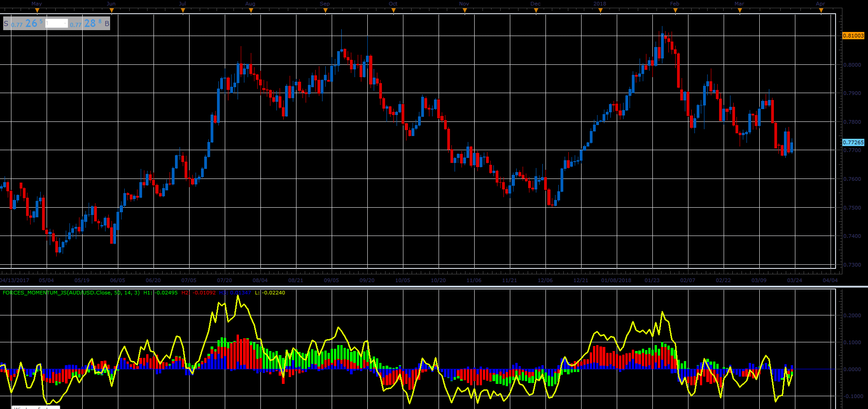This screenshot has width=868, height=409.
Task: Click the 04/13/2017 date label
Action: coord(15,280)
